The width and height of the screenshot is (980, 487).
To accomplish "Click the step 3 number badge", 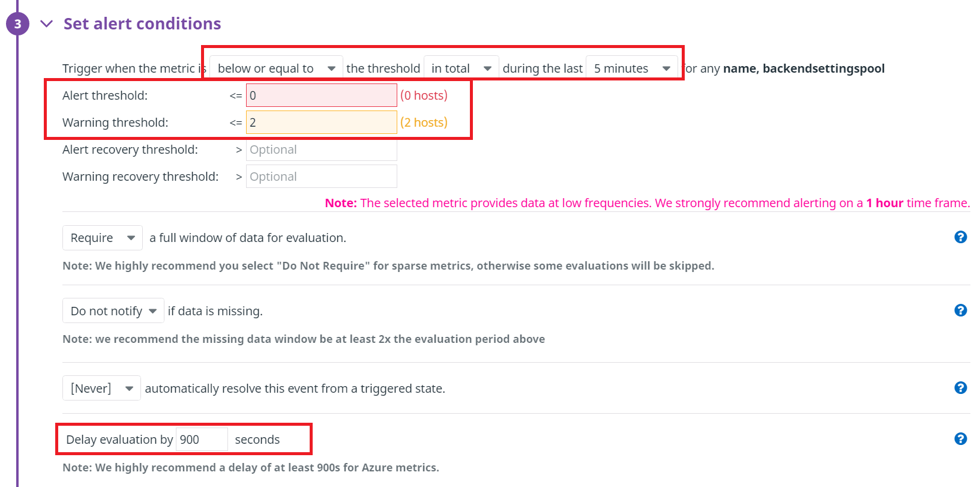I will [x=17, y=24].
